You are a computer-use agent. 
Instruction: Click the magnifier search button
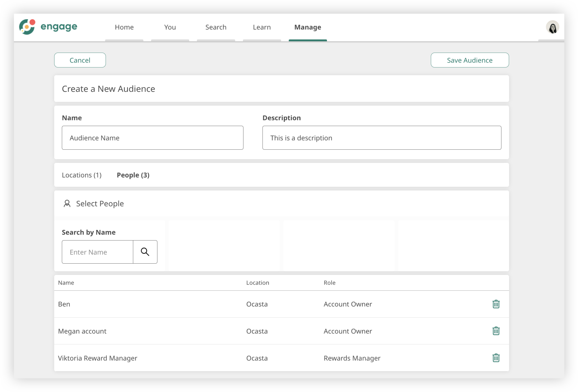145,252
